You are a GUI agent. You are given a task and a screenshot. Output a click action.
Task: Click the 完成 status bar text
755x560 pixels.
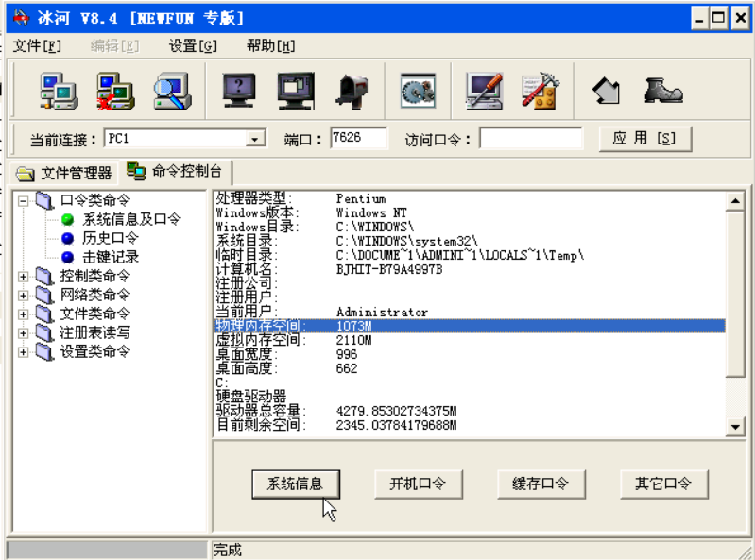228,550
